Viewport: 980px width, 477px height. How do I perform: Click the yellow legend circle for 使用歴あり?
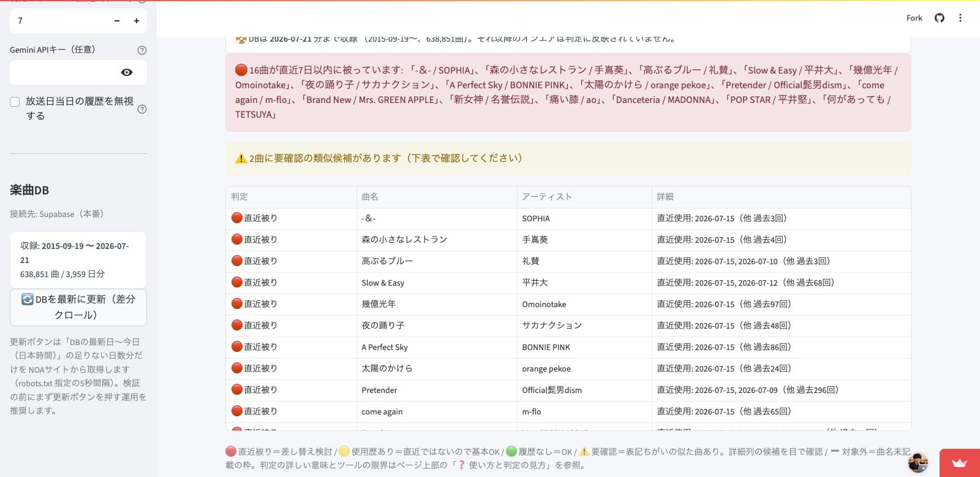tap(344, 451)
